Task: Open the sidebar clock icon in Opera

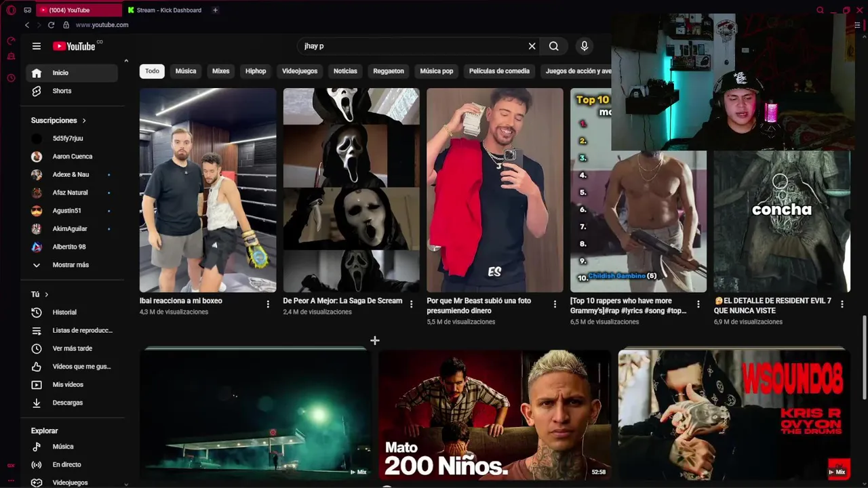Action: pos(11,78)
